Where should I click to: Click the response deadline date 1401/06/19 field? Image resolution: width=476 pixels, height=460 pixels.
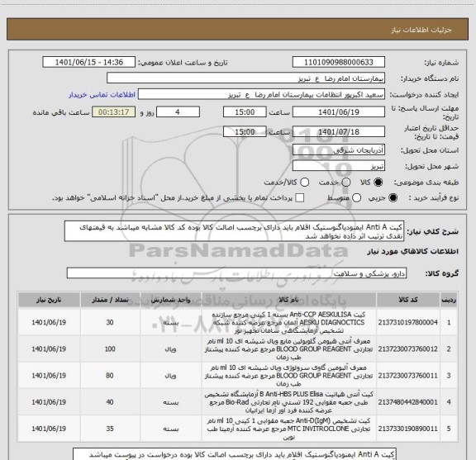click(x=339, y=112)
